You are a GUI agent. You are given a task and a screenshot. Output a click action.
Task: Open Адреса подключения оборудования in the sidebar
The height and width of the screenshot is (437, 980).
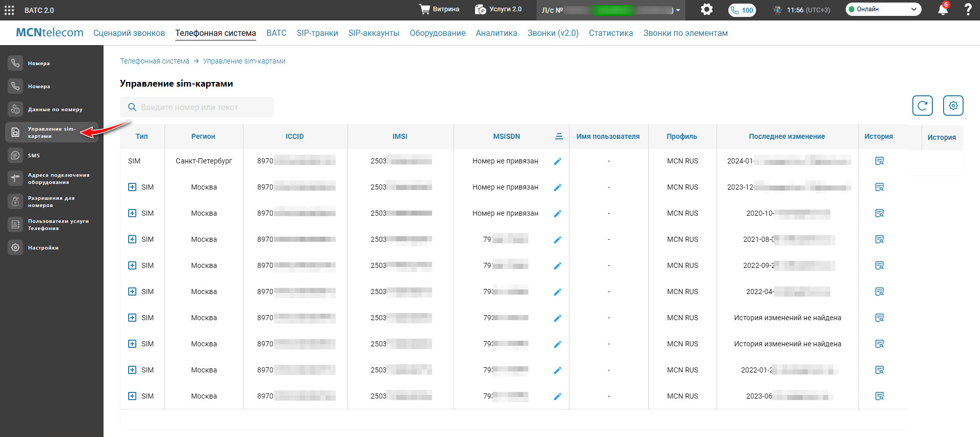tap(51, 178)
